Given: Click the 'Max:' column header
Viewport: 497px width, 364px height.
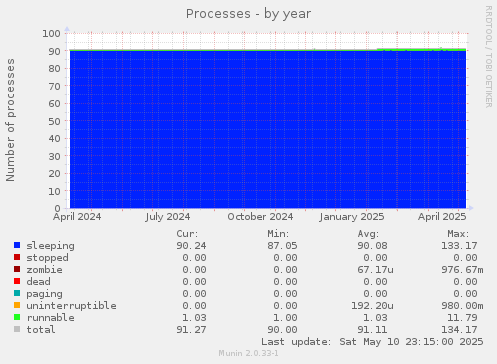Looking at the screenshot, I should (x=458, y=234).
